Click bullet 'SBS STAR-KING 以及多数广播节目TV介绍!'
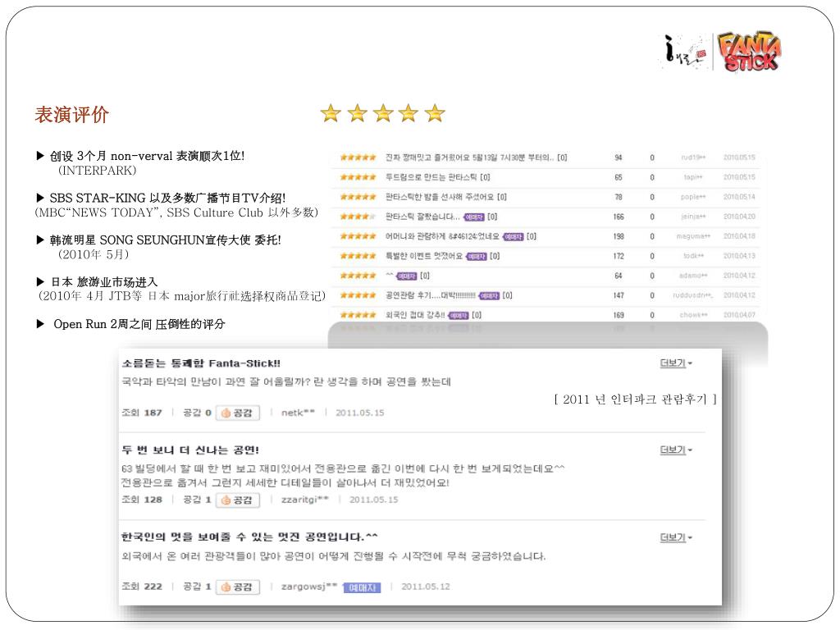This screenshot has width=840, height=630. [162, 198]
